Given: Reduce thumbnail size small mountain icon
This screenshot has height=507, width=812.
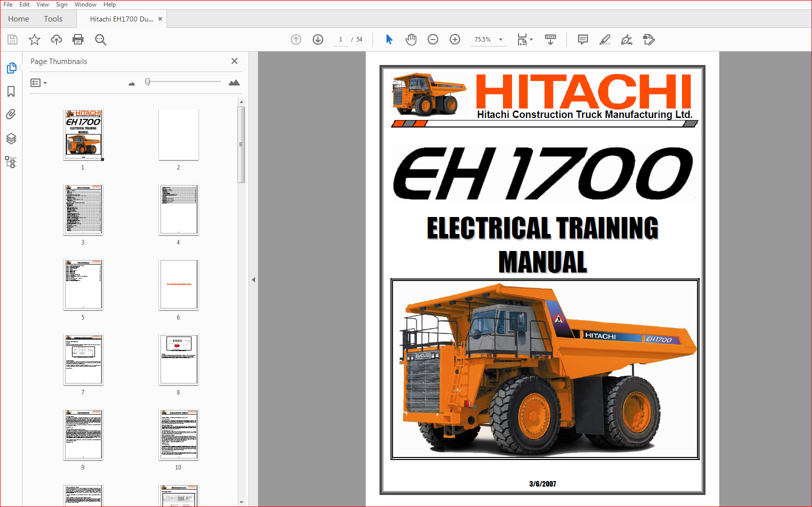Looking at the screenshot, I should tap(131, 83).
